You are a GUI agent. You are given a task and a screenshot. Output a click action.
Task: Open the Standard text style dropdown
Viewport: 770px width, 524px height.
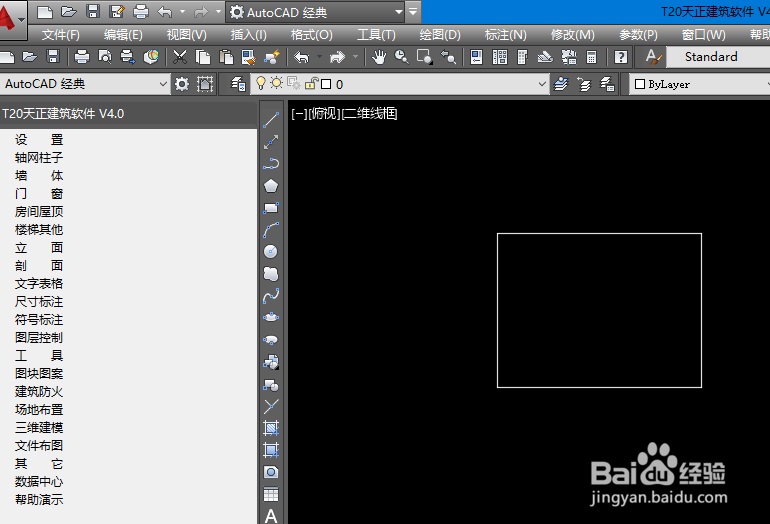coord(718,57)
